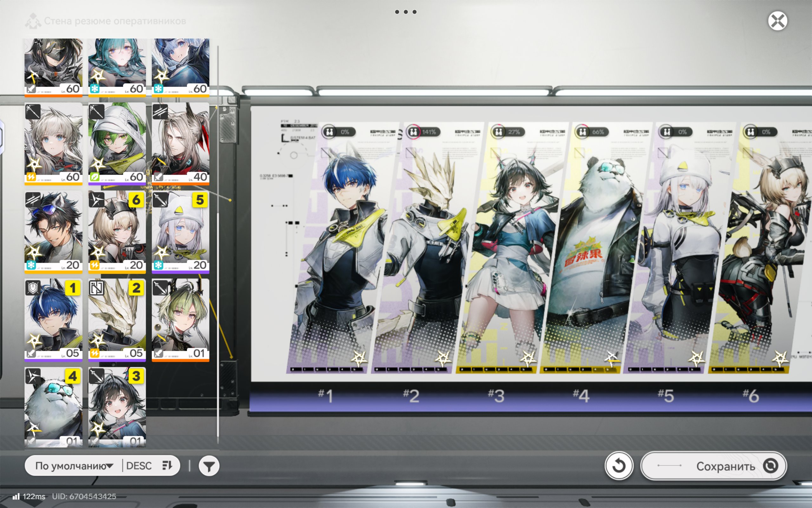Click the 141% trust badge on the dragon poster
The image size is (812, 508).
[423, 132]
